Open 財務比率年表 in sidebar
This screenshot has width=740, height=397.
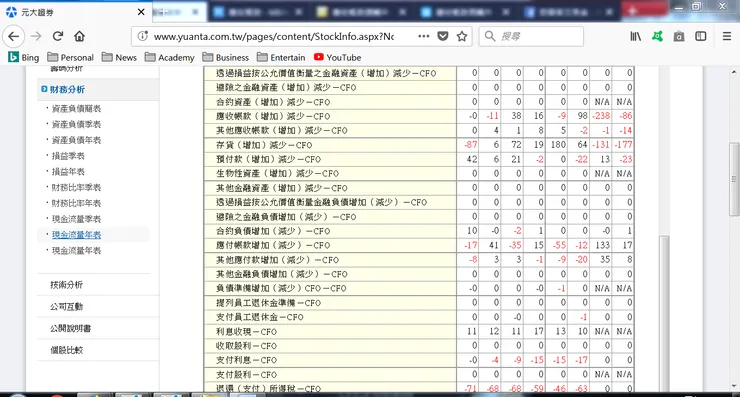click(x=76, y=203)
